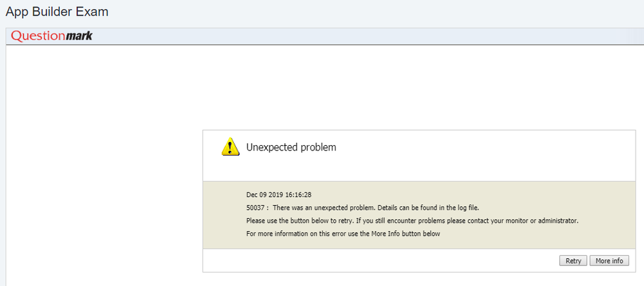Select the App Builder Exam page title
644x286 pixels.
57,12
